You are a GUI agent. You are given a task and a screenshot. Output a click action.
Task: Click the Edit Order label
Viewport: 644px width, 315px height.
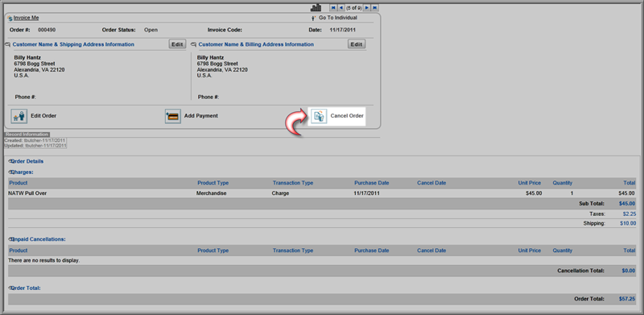pyautogui.click(x=43, y=116)
